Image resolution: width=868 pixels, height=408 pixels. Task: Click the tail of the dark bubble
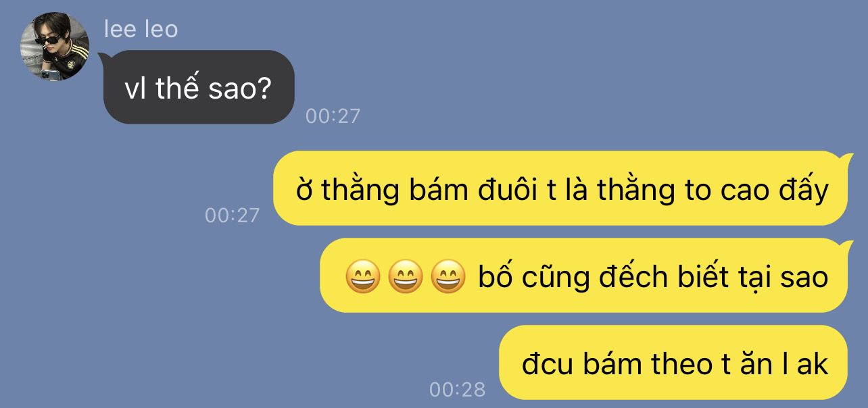(x=103, y=55)
